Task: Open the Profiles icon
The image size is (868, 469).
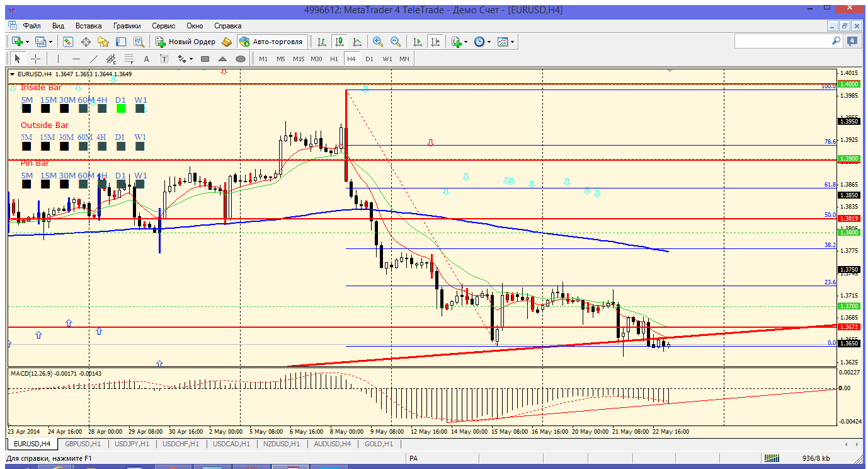Action: coord(41,42)
